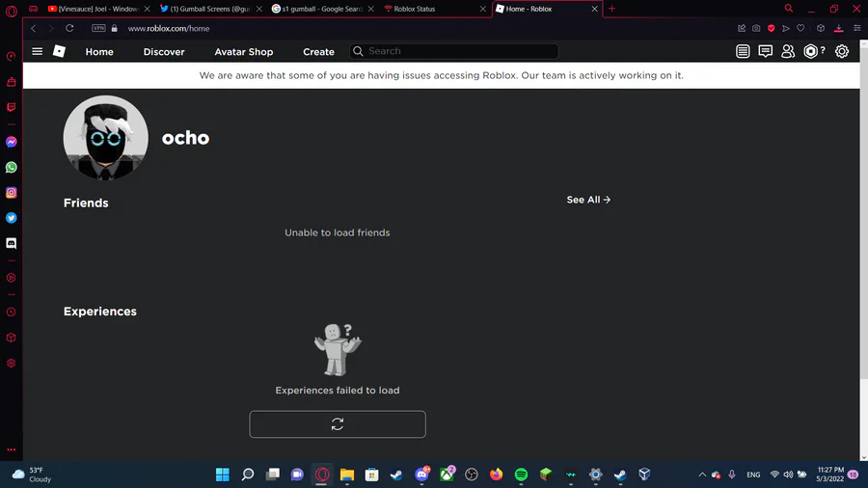
Task: Retry loading experiences with refresh button
Action: point(338,423)
